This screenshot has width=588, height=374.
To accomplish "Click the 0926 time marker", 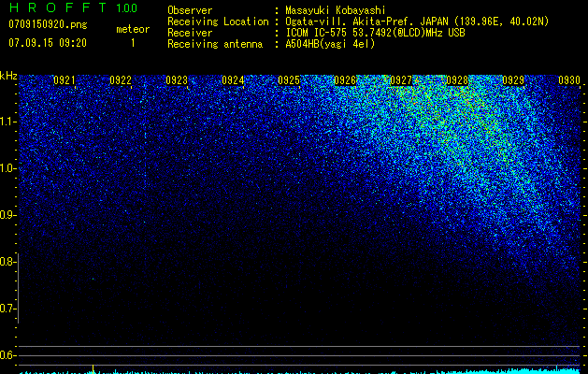I will click(x=345, y=80).
